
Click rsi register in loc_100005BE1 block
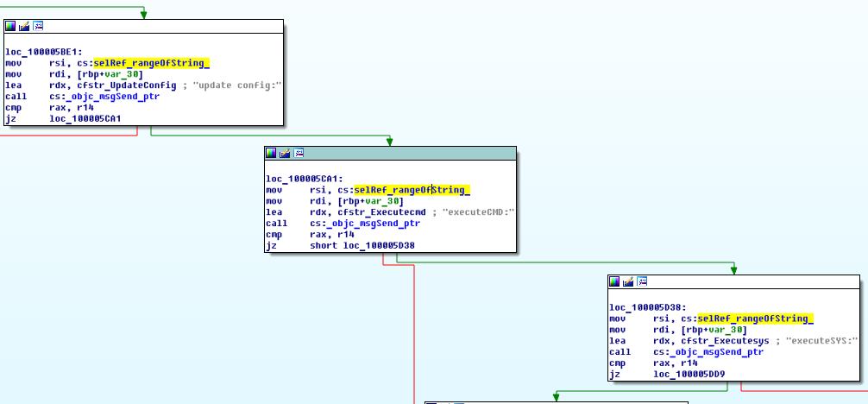(x=58, y=63)
